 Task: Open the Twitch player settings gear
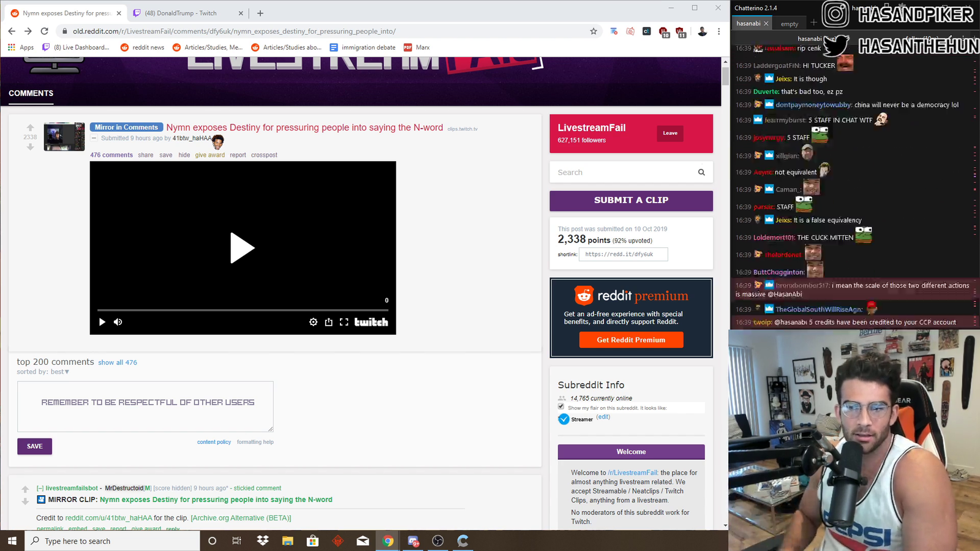pyautogui.click(x=313, y=322)
